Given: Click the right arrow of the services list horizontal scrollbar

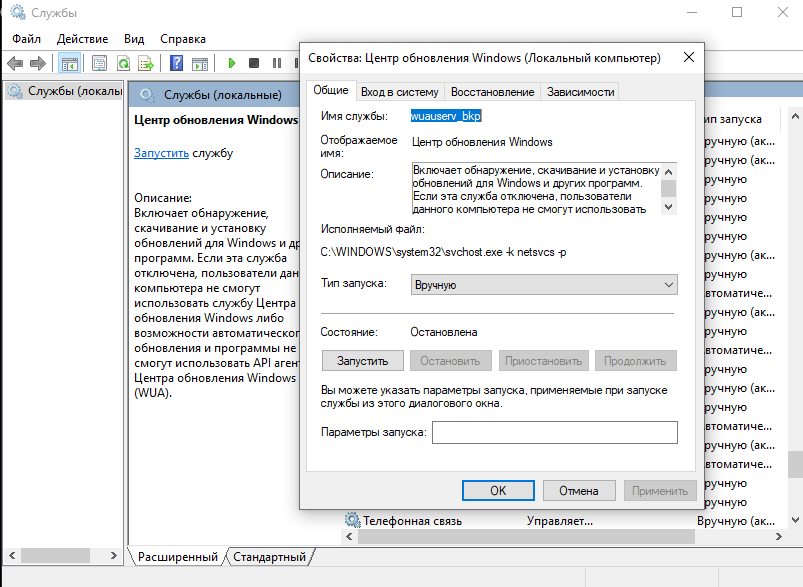Looking at the screenshot, I should point(778,537).
